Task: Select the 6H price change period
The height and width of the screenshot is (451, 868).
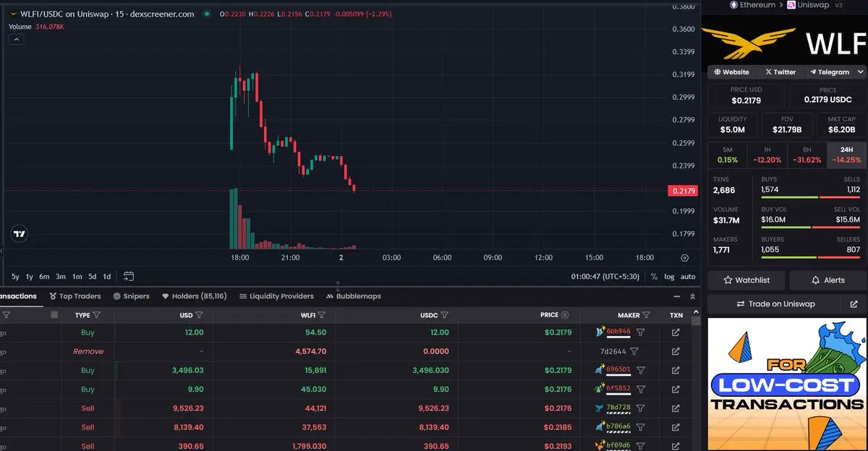Action: [807, 155]
